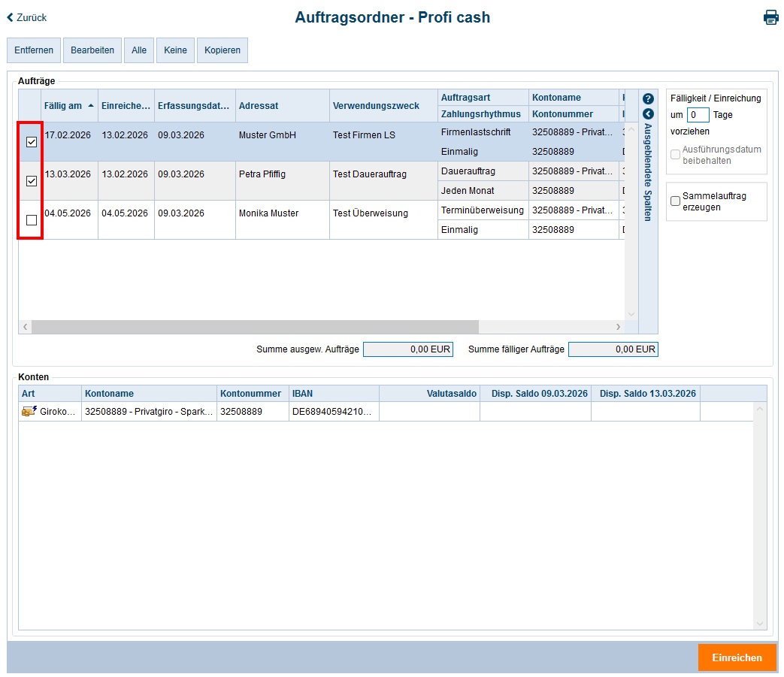Screen dimensions: 784x677
Task: Click the right arrow of the horizontal scrollbar
Action: click(618, 327)
